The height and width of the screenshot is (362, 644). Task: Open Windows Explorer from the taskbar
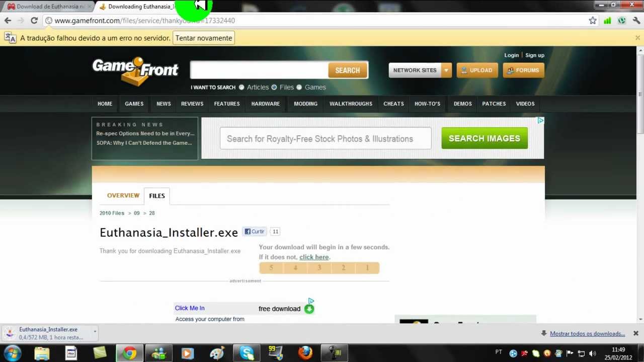[42, 353]
